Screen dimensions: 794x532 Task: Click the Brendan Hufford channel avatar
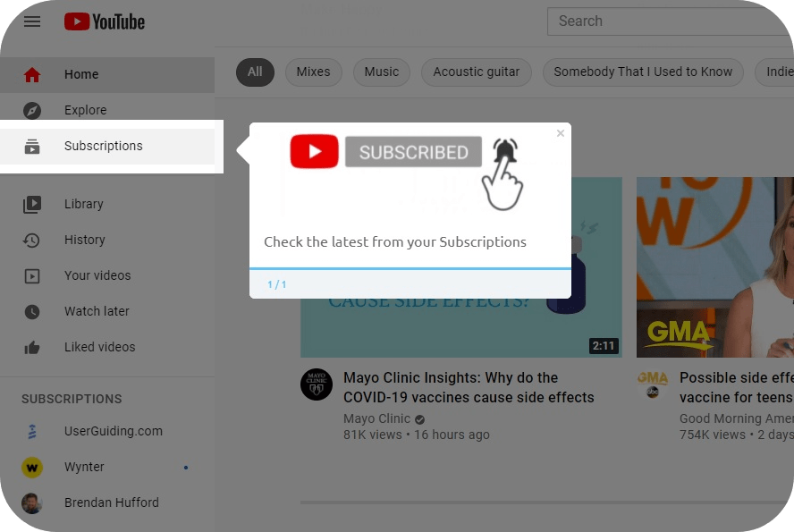pos(32,503)
